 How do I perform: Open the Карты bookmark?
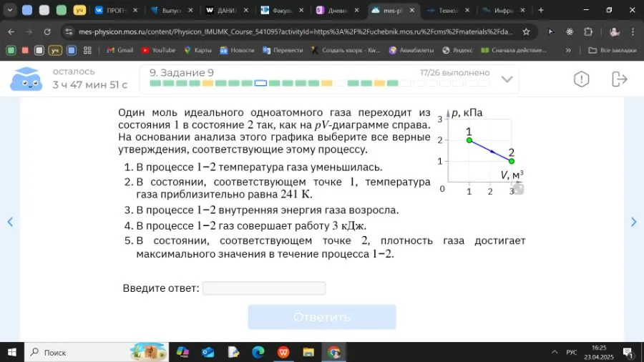tap(198, 50)
